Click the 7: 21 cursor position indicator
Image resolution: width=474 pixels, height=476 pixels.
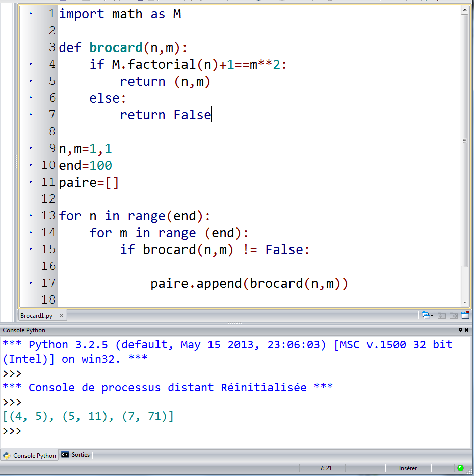click(x=326, y=468)
